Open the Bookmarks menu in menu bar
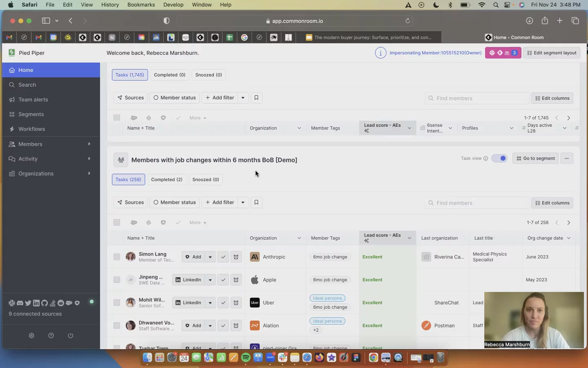588x368 pixels. (x=141, y=4)
